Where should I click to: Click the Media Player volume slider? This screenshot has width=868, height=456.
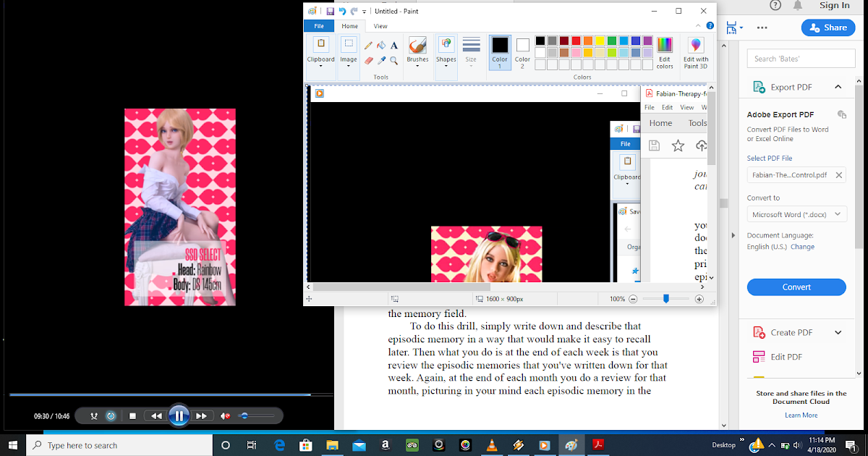click(x=257, y=416)
